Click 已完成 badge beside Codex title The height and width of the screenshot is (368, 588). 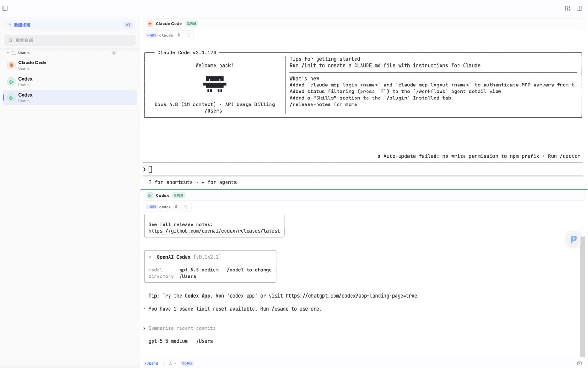point(179,195)
